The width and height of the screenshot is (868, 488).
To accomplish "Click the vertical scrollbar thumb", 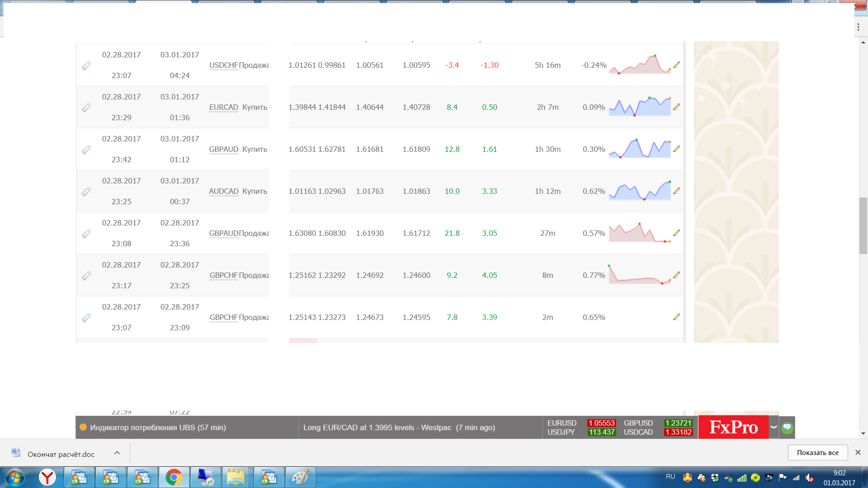I will (863, 225).
